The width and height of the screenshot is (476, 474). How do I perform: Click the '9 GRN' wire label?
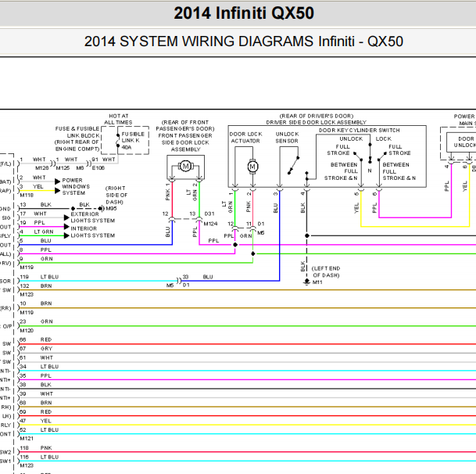point(37,259)
